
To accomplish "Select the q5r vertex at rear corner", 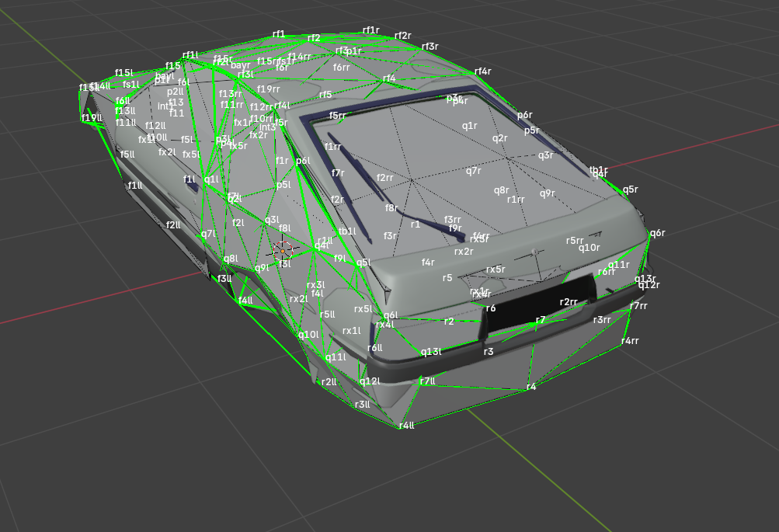I will click(x=630, y=190).
